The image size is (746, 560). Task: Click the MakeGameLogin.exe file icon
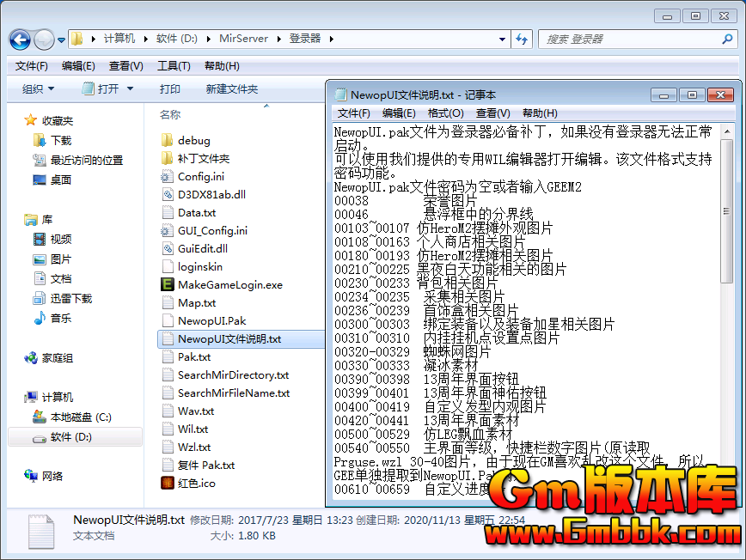tap(168, 285)
